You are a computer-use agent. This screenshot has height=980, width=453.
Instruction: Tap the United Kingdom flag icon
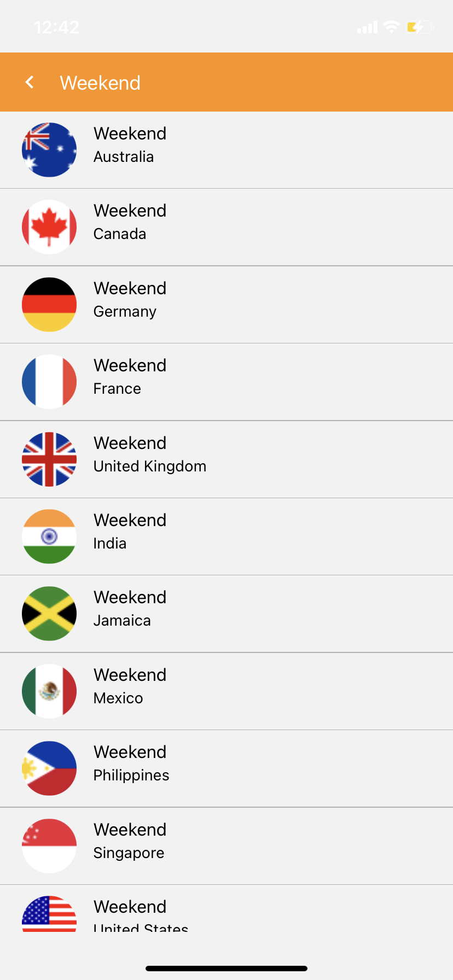49,459
